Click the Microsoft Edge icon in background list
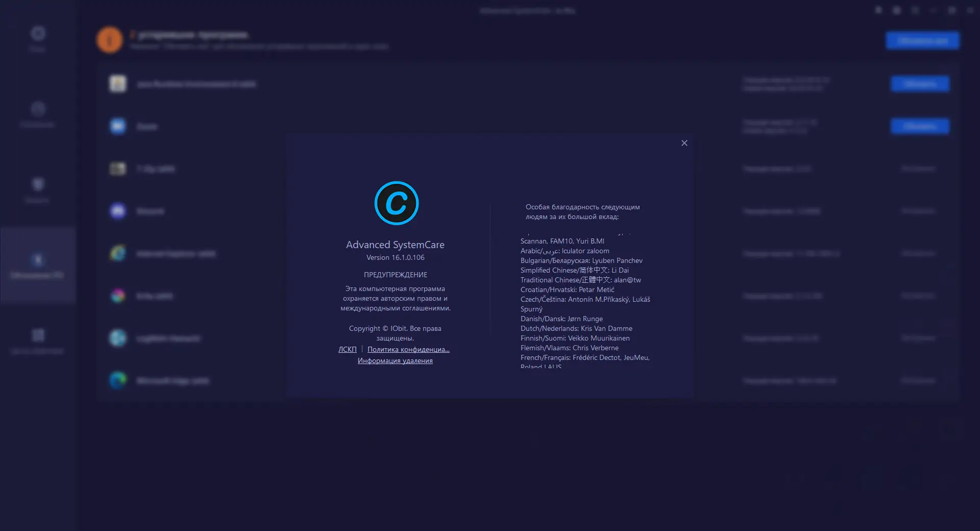Viewport: 980px width, 531px height. point(118,380)
